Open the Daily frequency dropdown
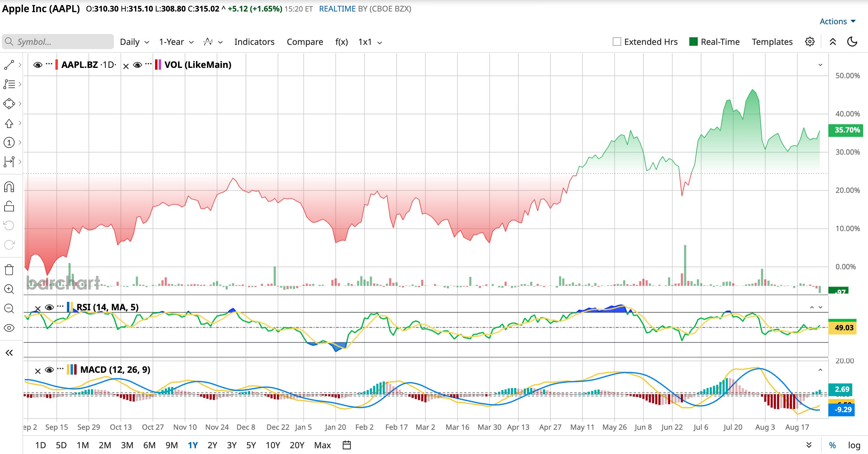This screenshot has width=868, height=454. pyautogui.click(x=134, y=42)
